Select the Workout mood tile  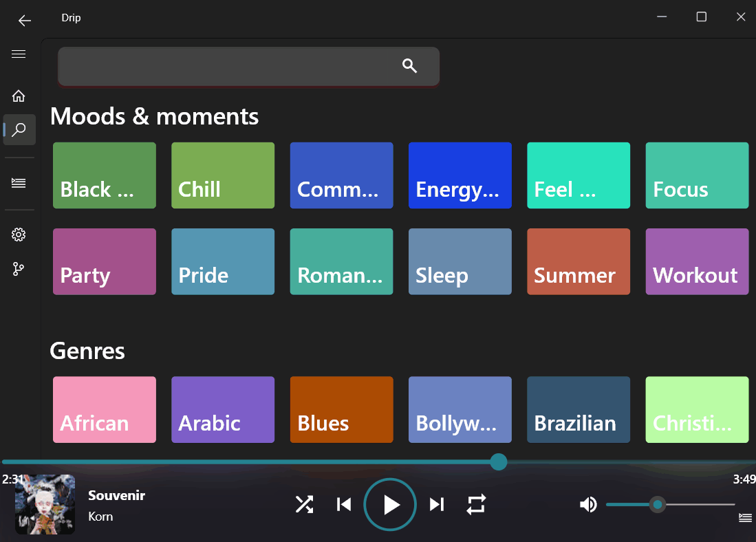coord(697,262)
